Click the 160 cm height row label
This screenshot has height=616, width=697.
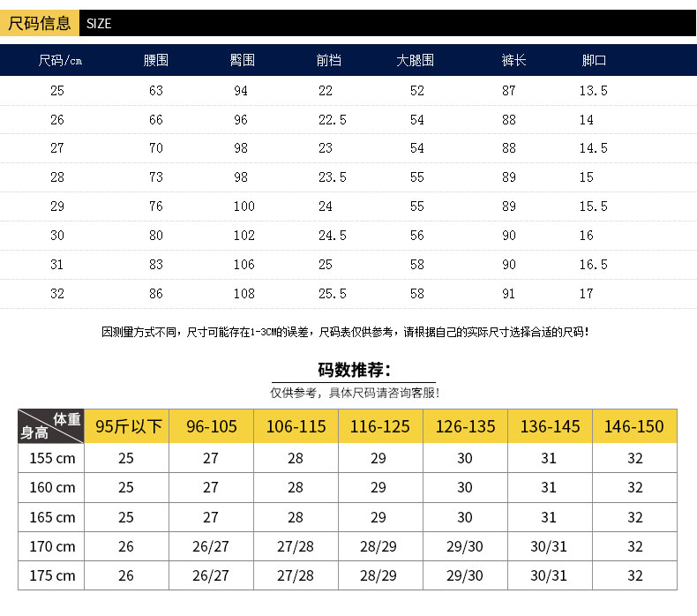coord(52,487)
